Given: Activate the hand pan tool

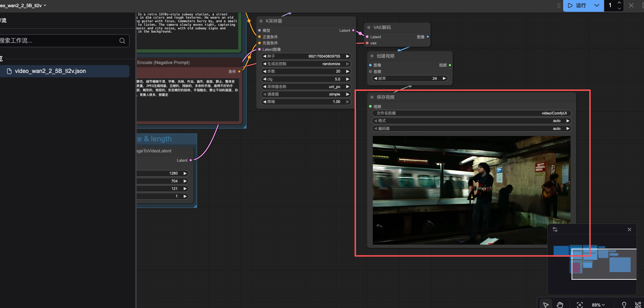Looking at the screenshot, I should pos(560,304).
